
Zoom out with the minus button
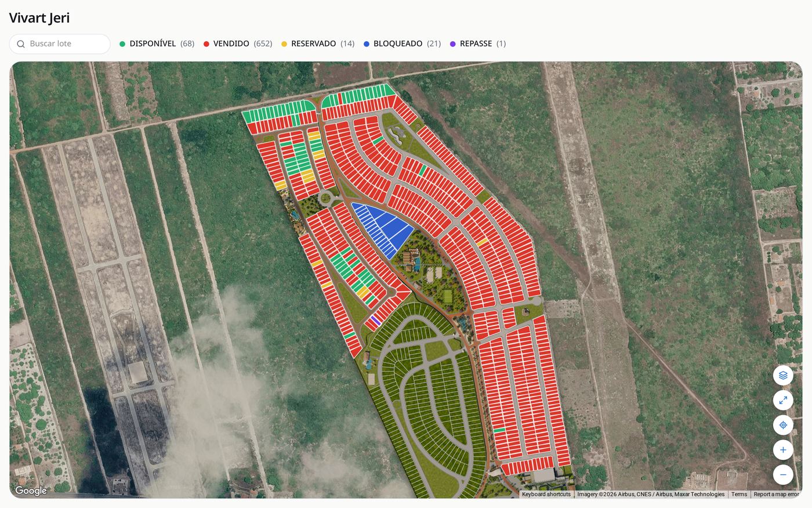783,474
